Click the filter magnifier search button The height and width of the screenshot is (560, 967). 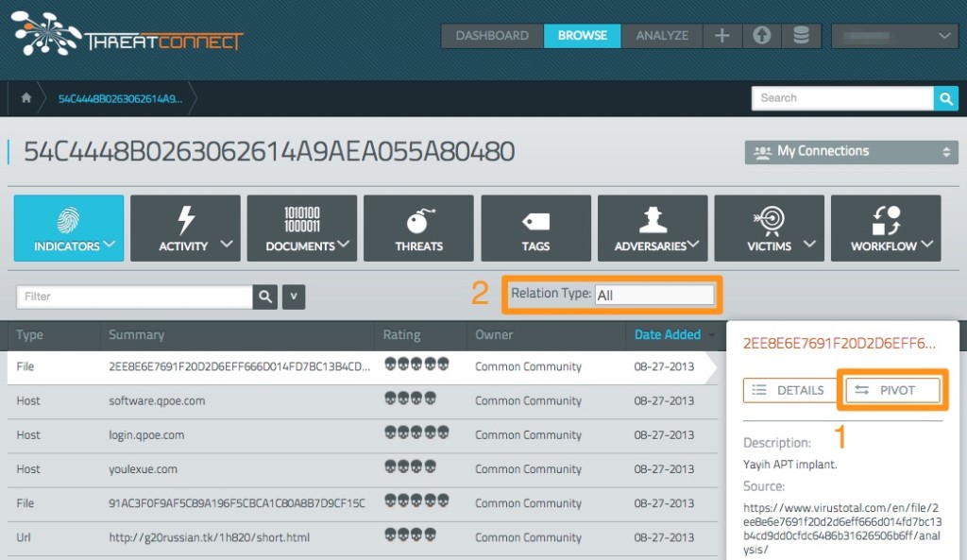(265, 297)
